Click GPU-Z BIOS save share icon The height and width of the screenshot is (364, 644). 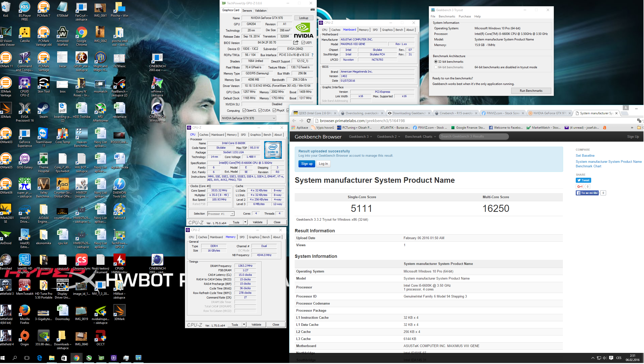click(296, 42)
